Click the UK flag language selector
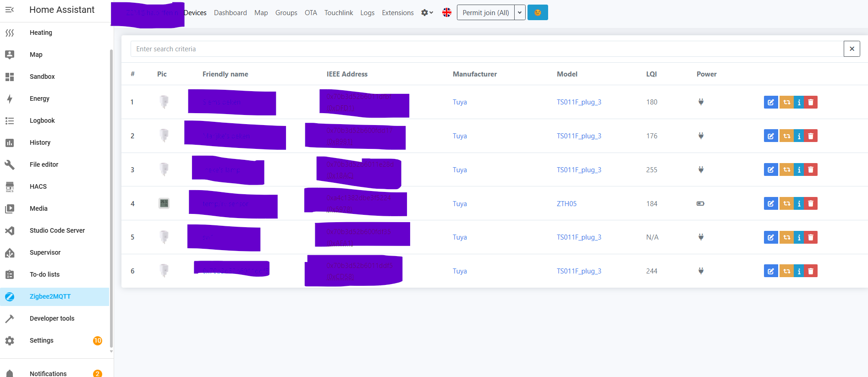The height and width of the screenshot is (377, 868). pyautogui.click(x=447, y=12)
